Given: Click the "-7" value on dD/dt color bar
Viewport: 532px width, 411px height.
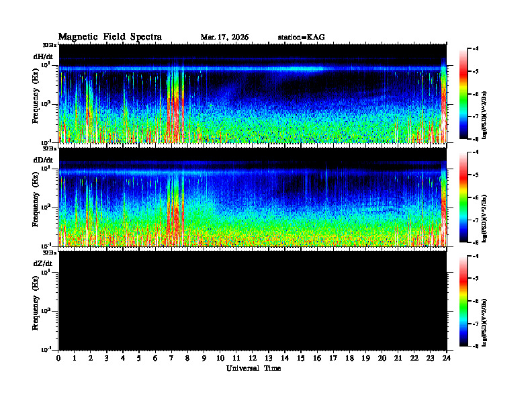Looking at the screenshot, I should coord(476,220).
